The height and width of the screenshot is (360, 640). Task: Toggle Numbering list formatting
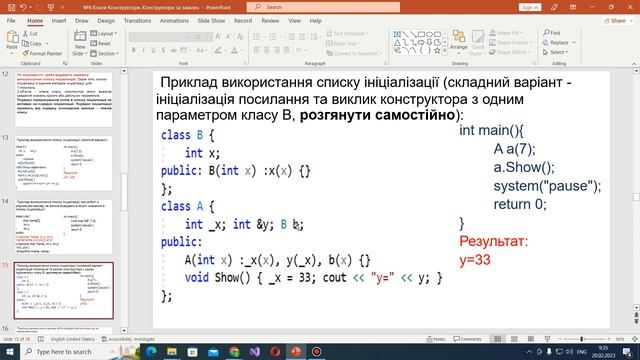click(274, 37)
